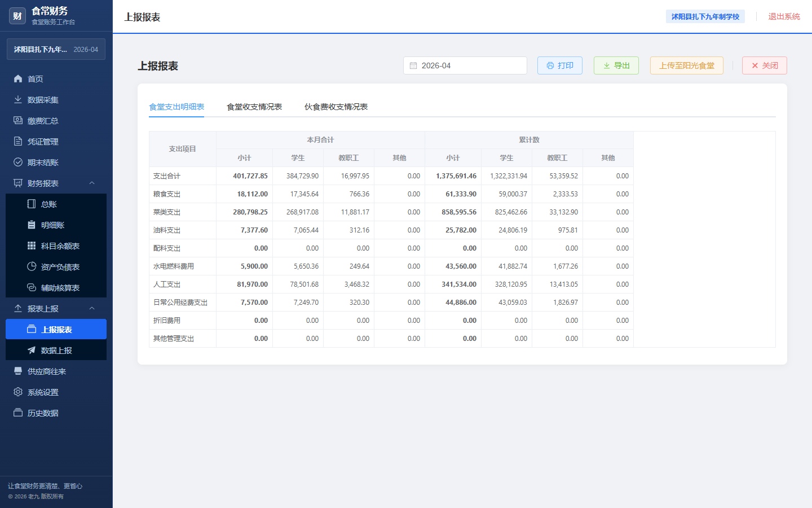Click the 报表上报 upload icon
Viewport: 812px width, 508px height.
pos(18,308)
